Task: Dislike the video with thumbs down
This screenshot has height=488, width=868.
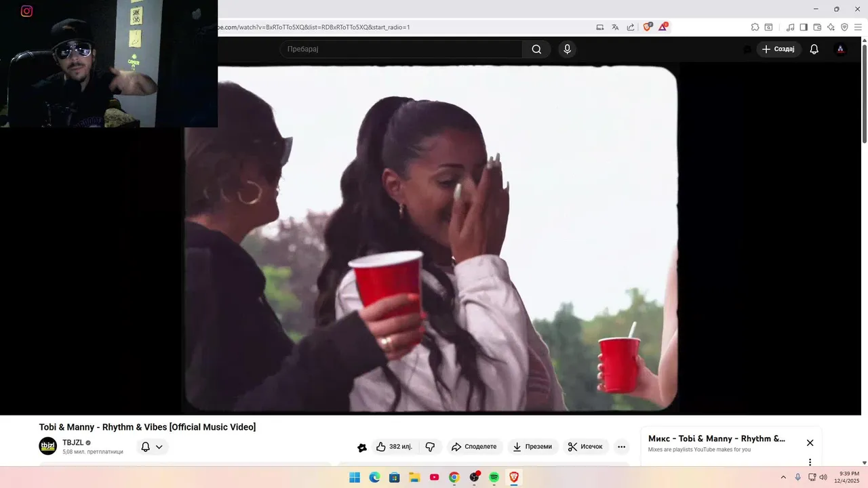Action: click(x=430, y=447)
